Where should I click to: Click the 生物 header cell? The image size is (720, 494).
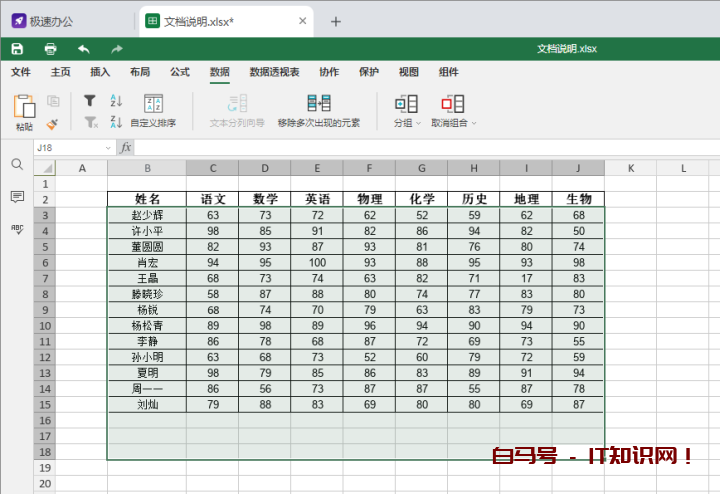[x=579, y=199]
